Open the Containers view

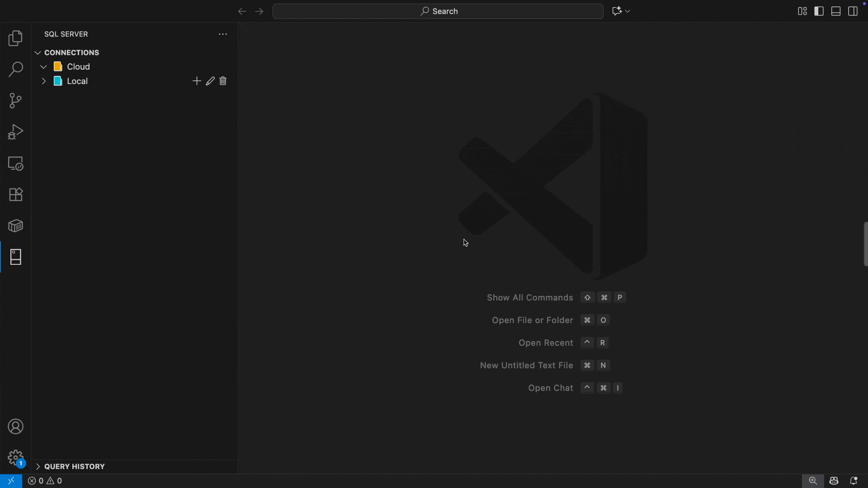15,226
